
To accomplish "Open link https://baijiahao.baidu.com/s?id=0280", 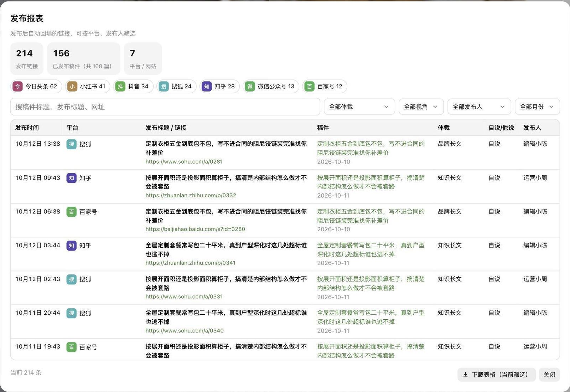I will (x=195, y=229).
